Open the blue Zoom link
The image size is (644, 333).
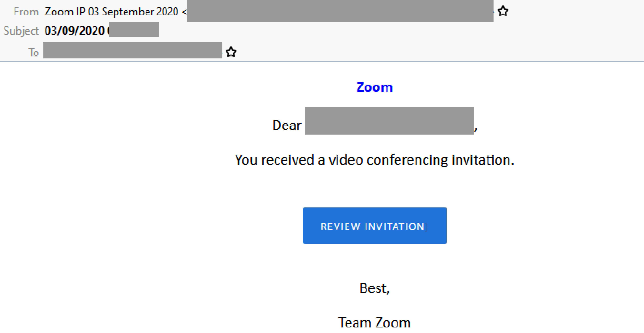click(x=374, y=87)
